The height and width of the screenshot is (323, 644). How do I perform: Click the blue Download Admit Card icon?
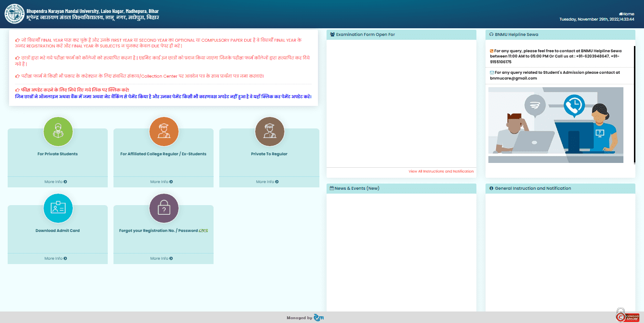58,208
